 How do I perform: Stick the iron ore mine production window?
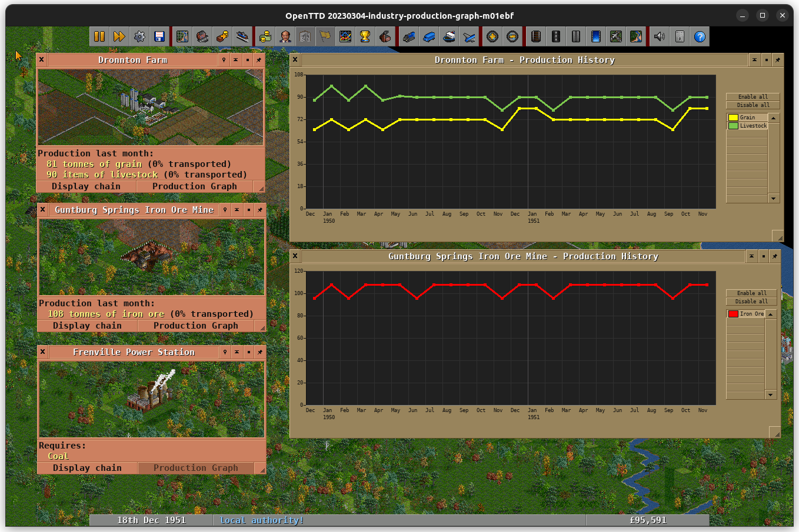(775, 256)
